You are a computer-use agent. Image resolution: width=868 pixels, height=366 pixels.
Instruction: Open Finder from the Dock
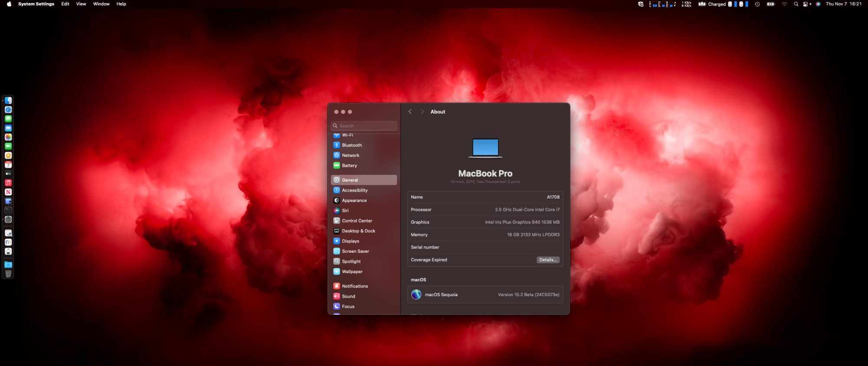8,101
